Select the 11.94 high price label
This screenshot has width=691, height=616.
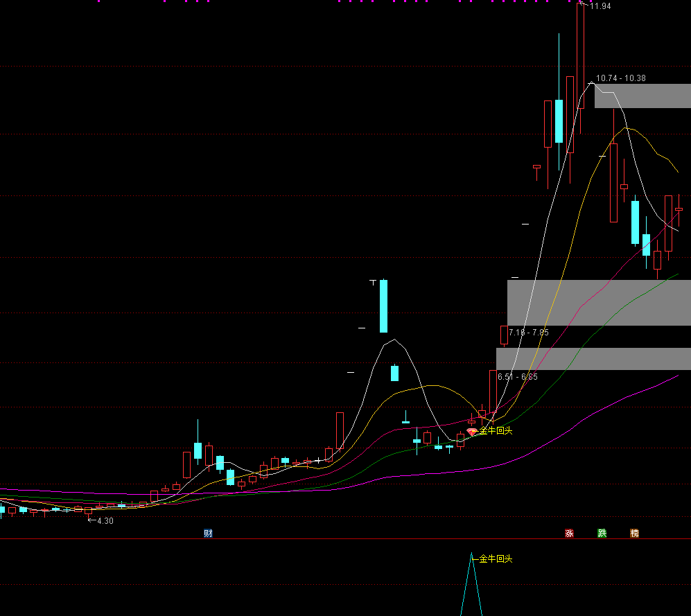(x=600, y=6)
